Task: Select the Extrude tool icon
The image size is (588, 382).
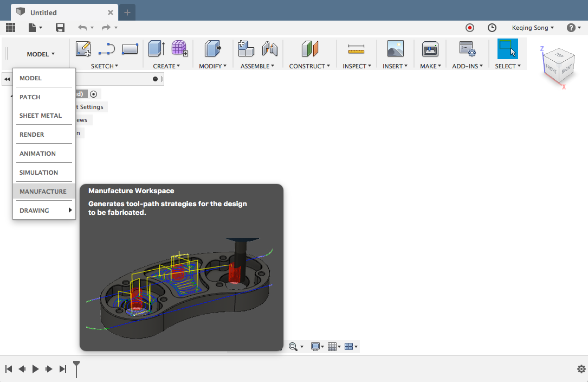Action: point(156,49)
